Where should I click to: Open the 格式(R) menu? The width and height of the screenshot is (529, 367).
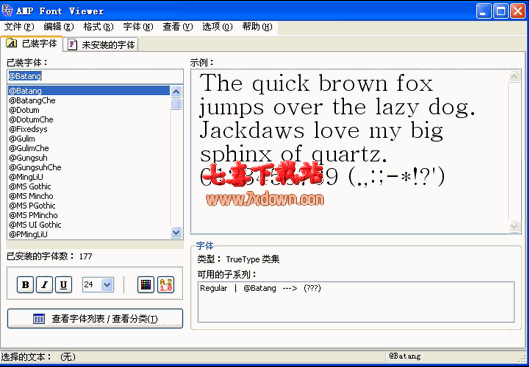click(98, 27)
